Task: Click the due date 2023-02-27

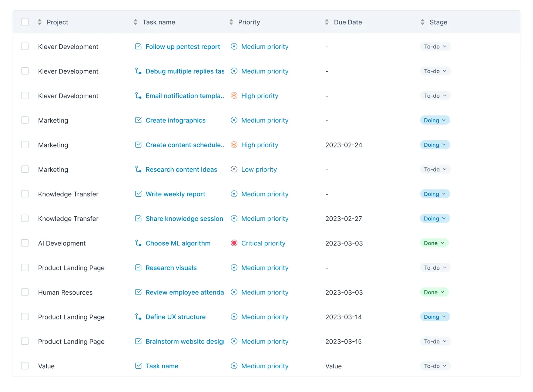Action: (344, 219)
